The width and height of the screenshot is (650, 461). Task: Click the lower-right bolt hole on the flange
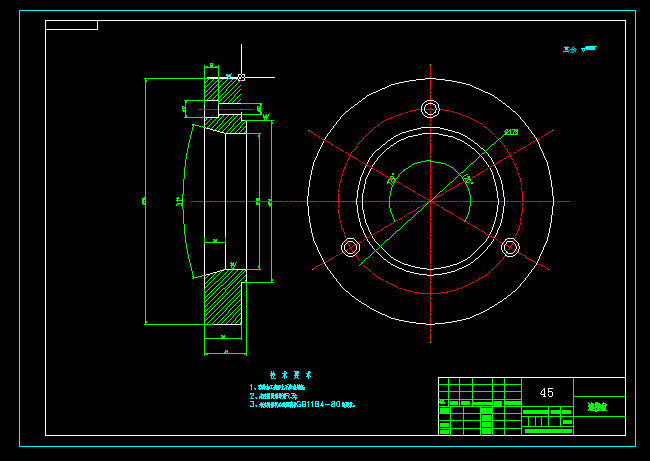click(510, 247)
